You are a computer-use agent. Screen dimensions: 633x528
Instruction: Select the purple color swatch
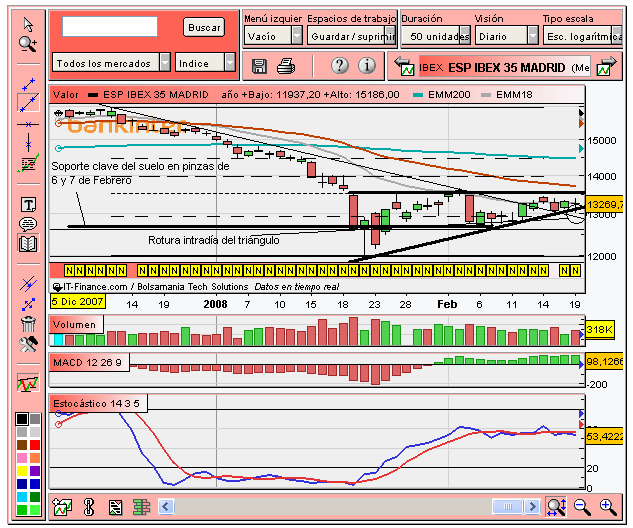click(x=35, y=471)
